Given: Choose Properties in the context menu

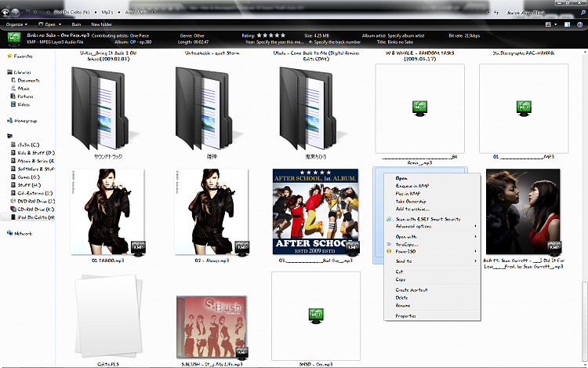Looking at the screenshot, I should (405, 316).
